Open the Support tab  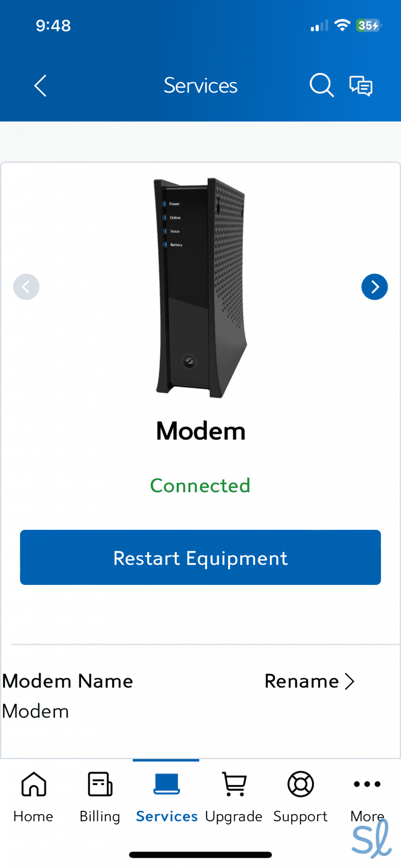tap(301, 797)
